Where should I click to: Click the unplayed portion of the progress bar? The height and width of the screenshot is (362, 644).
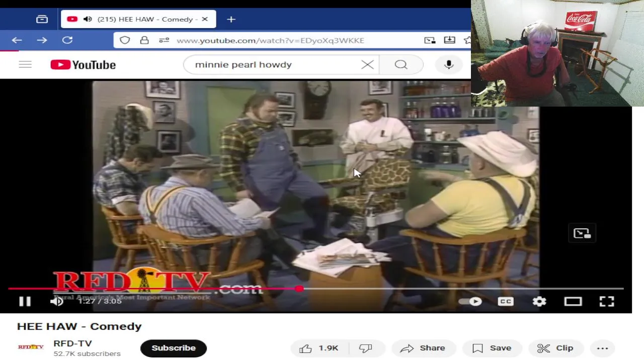pyautogui.click(x=463, y=289)
